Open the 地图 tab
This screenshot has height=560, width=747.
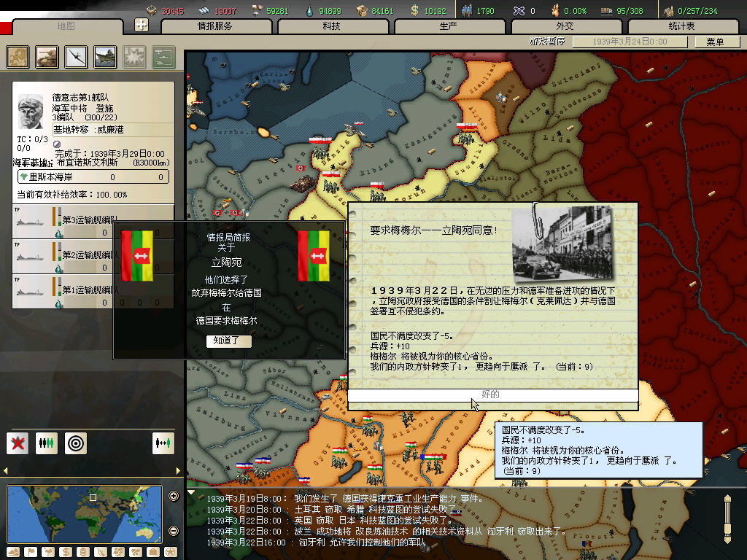click(x=66, y=26)
